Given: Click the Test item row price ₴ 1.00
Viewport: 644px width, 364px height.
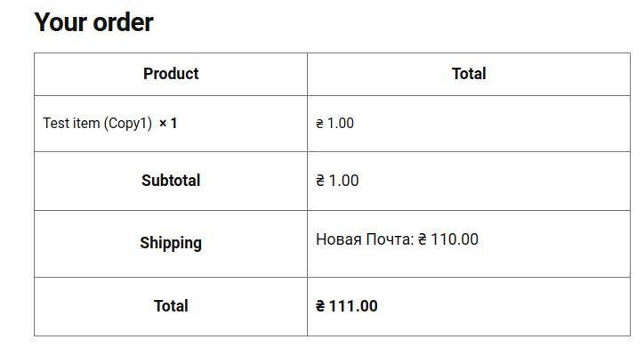Looking at the screenshot, I should click(x=334, y=123).
